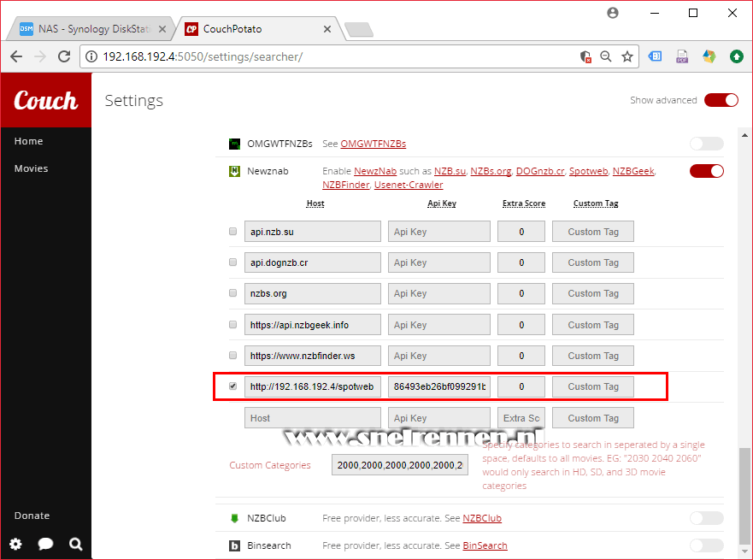Click the green up-arrow extension icon
This screenshot has width=753, height=560.
[736, 56]
